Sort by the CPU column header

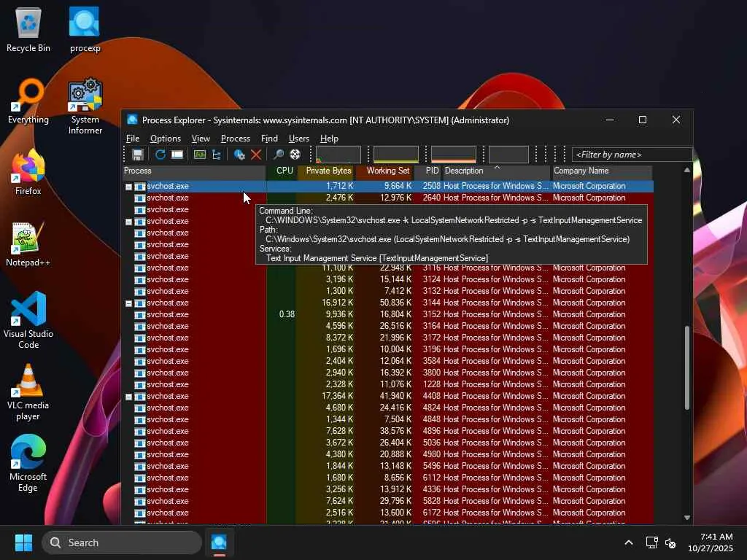pyautogui.click(x=281, y=171)
